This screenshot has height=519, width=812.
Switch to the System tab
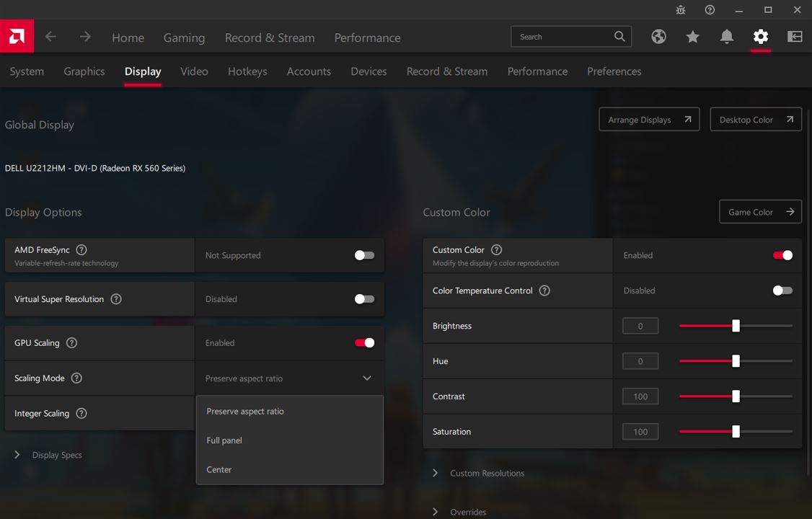(x=27, y=71)
